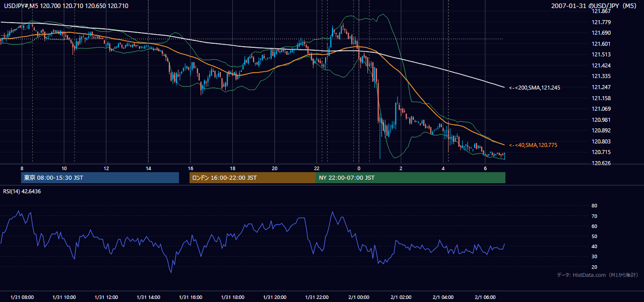Click hour label 0 below the price chart
The width and height of the screenshot is (644, 302).
(x=359, y=168)
